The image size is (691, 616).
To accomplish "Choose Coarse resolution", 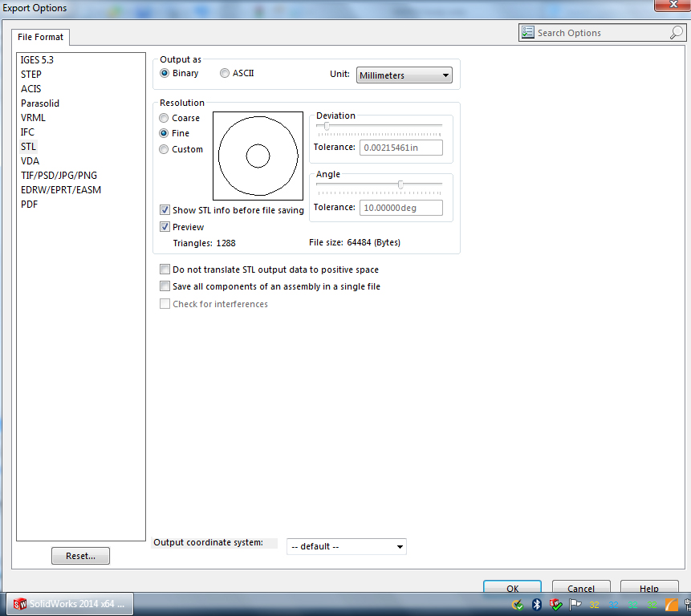I will coord(165,118).
